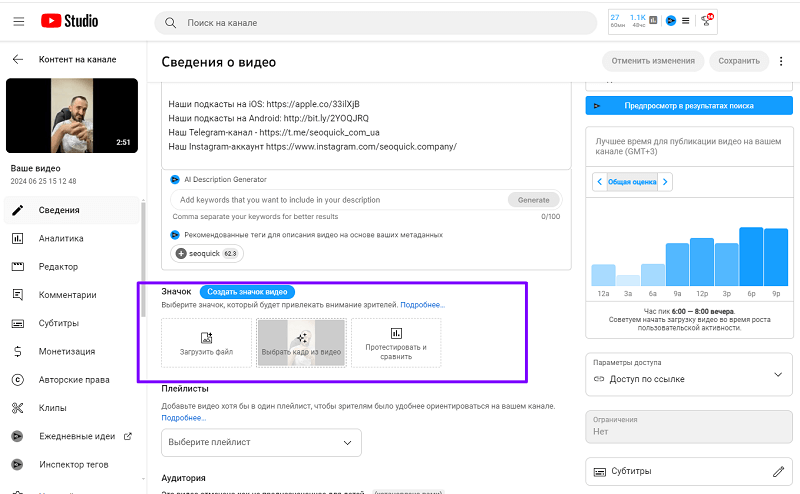Click the YouTube Studio logo

pos(69,21)
